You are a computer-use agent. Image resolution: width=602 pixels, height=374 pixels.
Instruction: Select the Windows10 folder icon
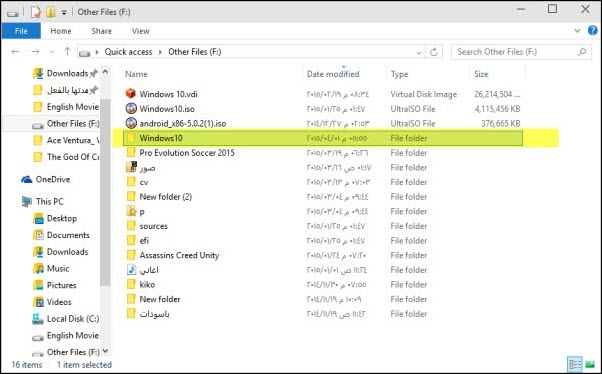[x=131, y=138]
